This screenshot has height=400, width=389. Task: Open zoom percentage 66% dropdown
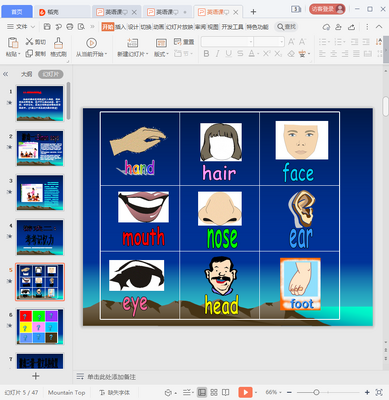pyautogui.click(x=273, y=392)
